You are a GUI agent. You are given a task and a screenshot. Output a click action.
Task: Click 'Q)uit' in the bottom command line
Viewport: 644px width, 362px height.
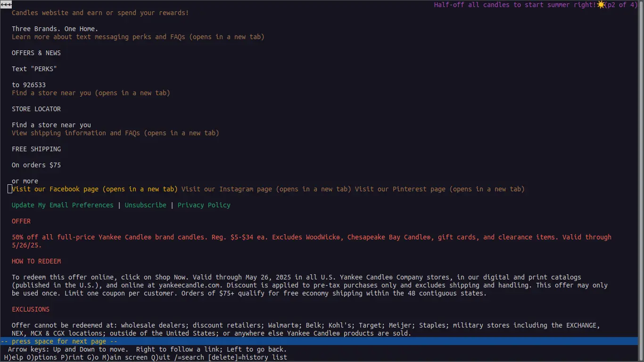(x=161, y=357)
